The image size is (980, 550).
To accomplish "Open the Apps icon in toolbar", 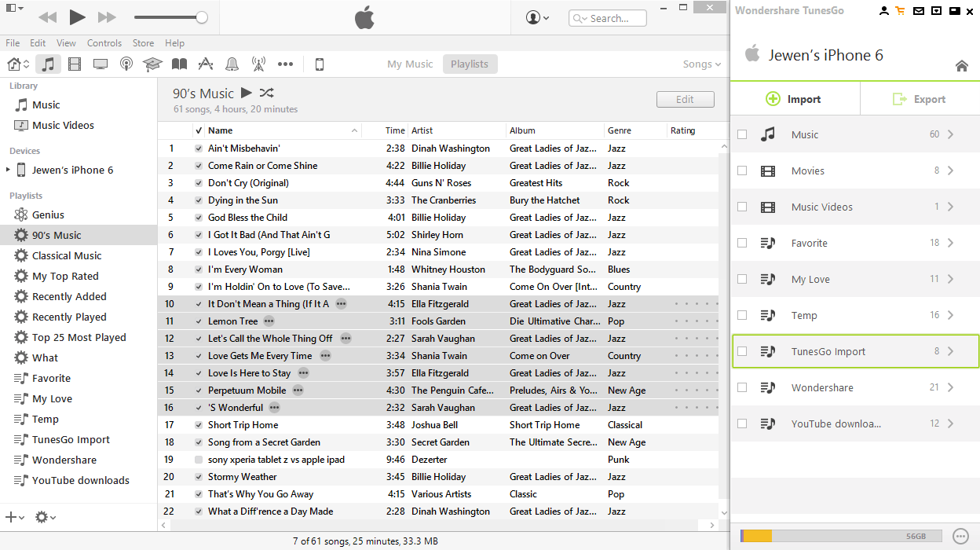I will [x=206, y=64].
